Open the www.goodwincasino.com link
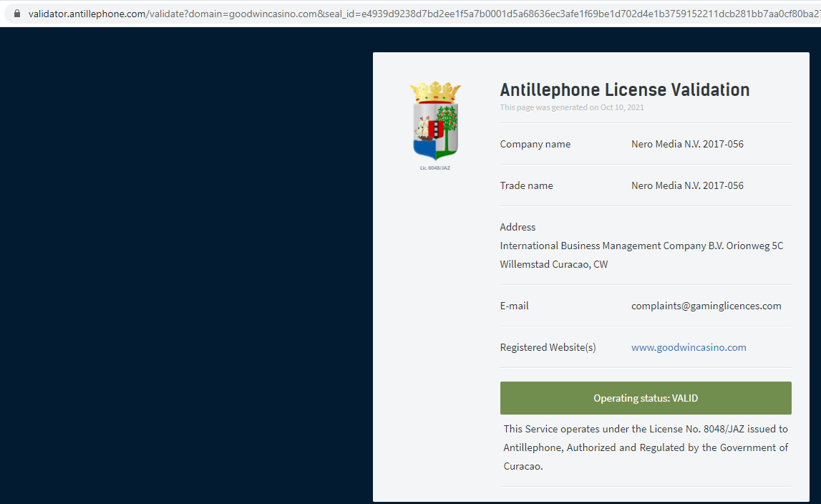821x504 pixels. click(688, 347)
